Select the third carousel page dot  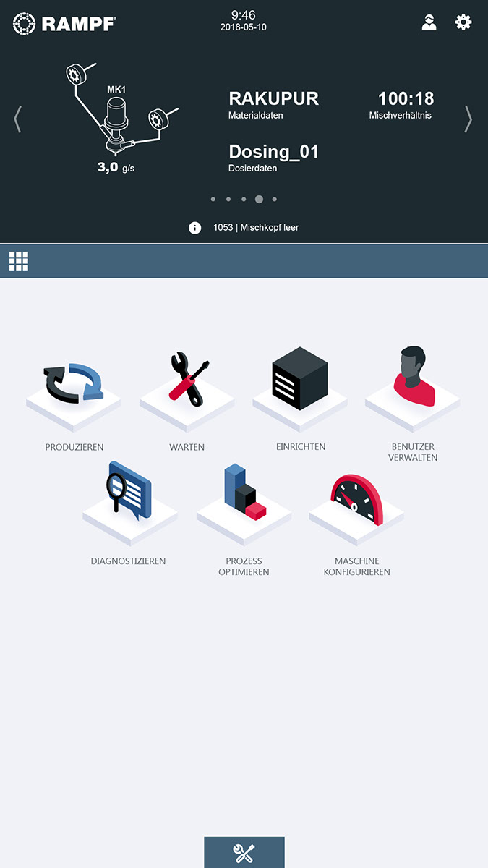click(244, 199)
